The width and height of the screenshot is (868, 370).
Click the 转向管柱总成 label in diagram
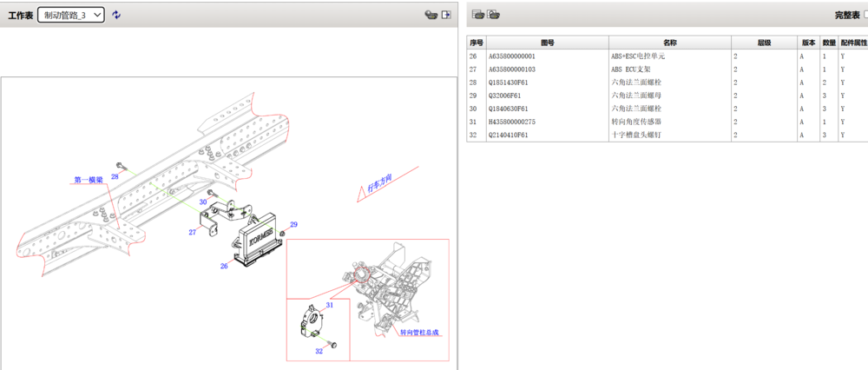420,333
